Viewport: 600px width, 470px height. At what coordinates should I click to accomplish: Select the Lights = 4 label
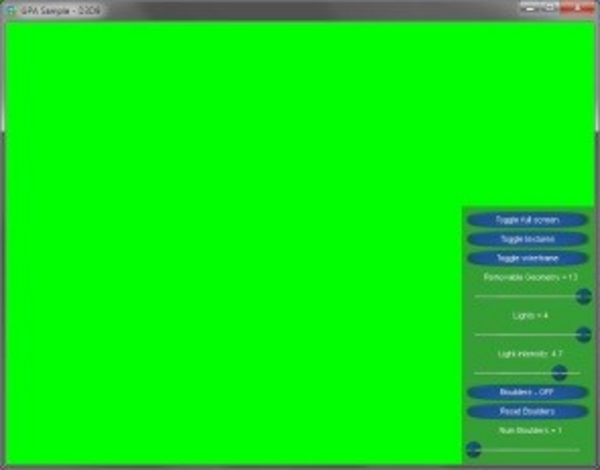[x=530, y=315]
